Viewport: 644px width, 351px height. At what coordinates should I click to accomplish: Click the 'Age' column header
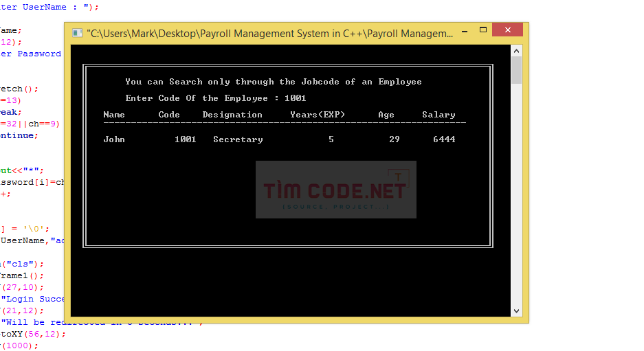pyautogui.click(x=386, y=115)
